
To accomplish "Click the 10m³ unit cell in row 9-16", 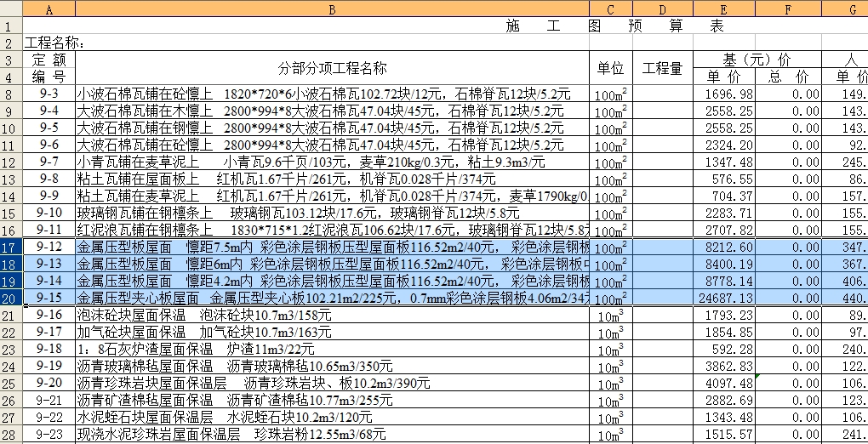I will 611,316.
